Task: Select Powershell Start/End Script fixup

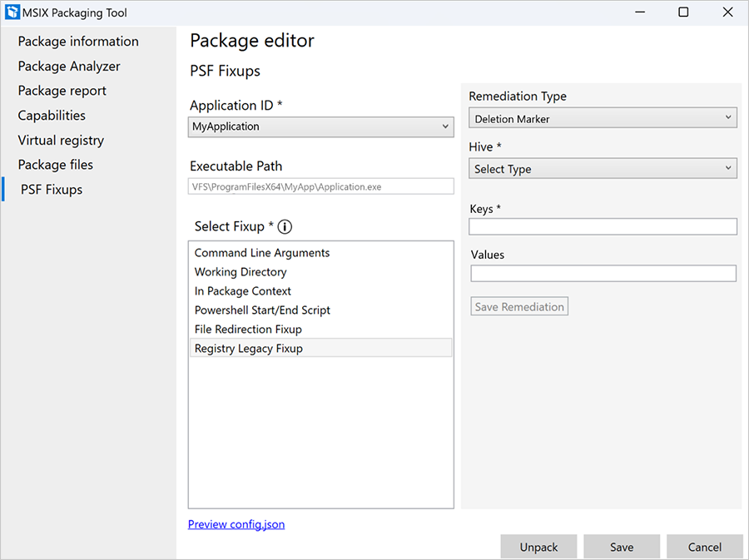Action: click(x=320, y=310)
